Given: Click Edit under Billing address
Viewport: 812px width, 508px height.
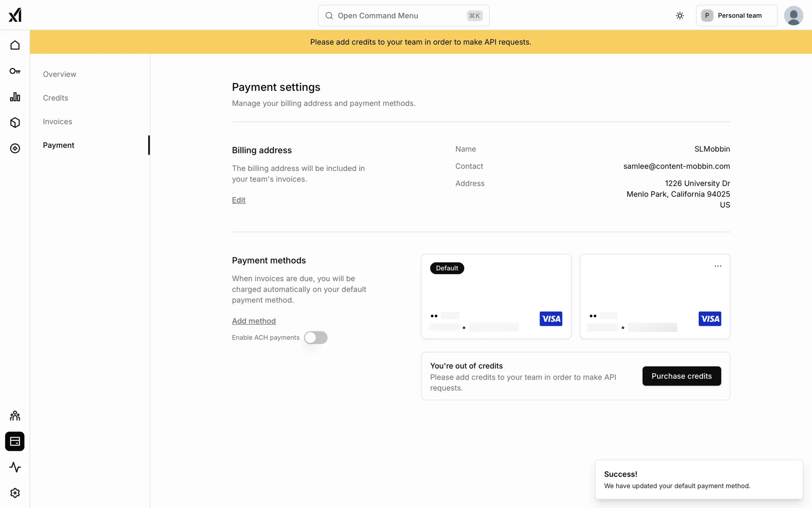Looking at the screenshot, I should 239,200.
